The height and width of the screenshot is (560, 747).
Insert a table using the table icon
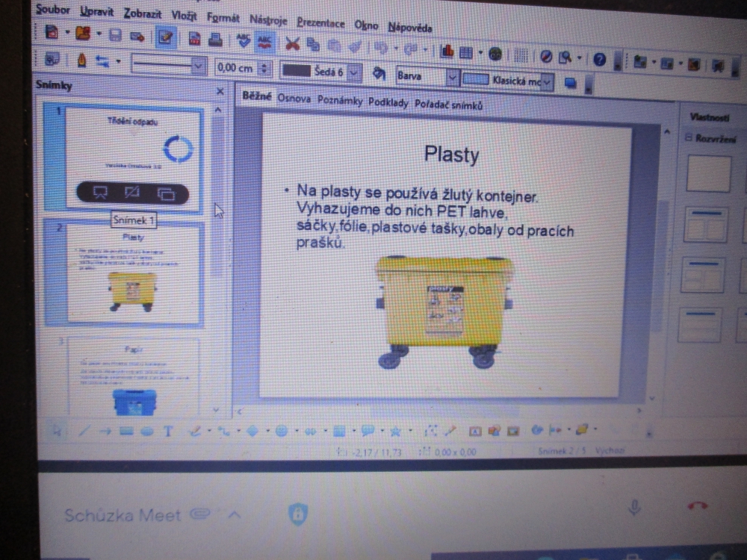(x=466, y=52)
